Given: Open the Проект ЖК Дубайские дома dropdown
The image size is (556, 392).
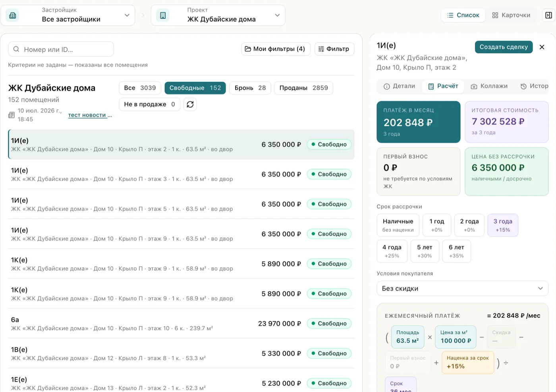Looking at the screenshot, I should point(218,15).
